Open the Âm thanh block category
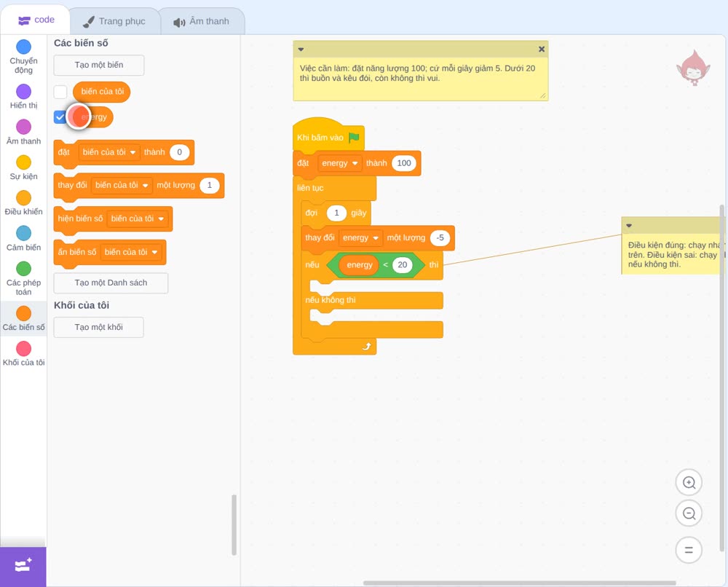The height and width of the screenshot is (587, 728). tap(23, 133)
